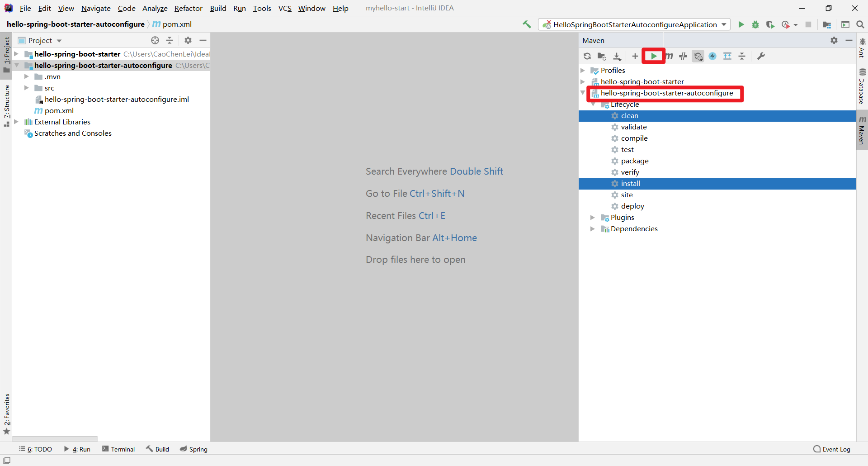Expand Plugins node in Maven panel
This screenshot has height=466, width=868.
point(593,217)
